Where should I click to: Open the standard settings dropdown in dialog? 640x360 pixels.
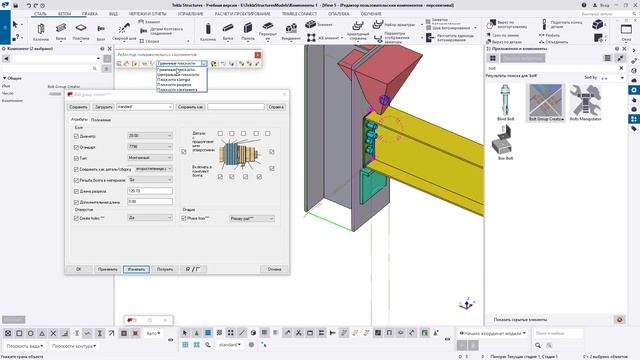click(144, 107)
